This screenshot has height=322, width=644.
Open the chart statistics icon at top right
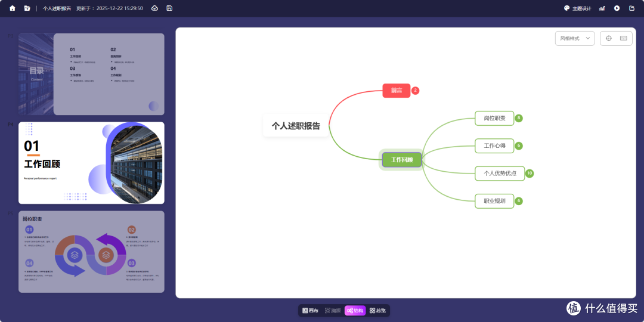602,8
